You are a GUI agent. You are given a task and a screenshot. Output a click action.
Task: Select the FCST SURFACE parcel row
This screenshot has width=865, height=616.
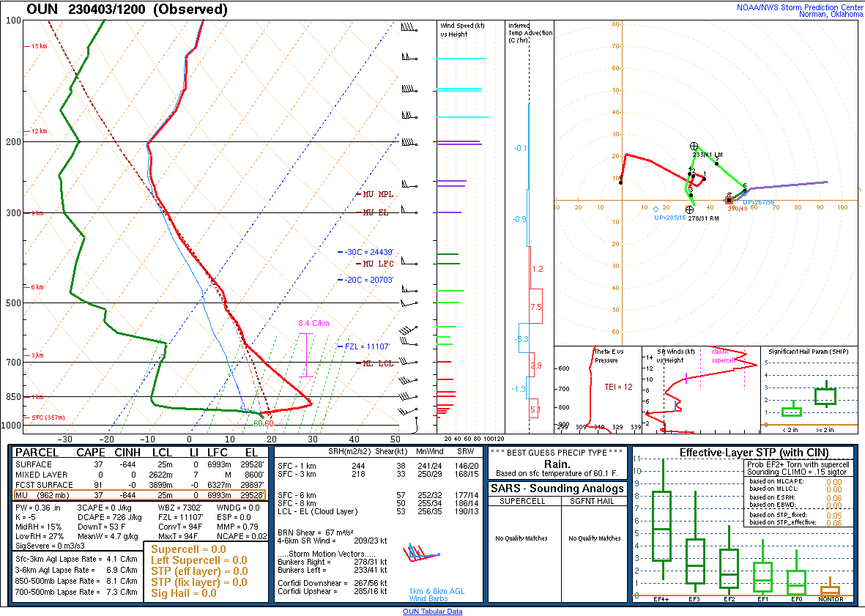[x=140, y=485]
